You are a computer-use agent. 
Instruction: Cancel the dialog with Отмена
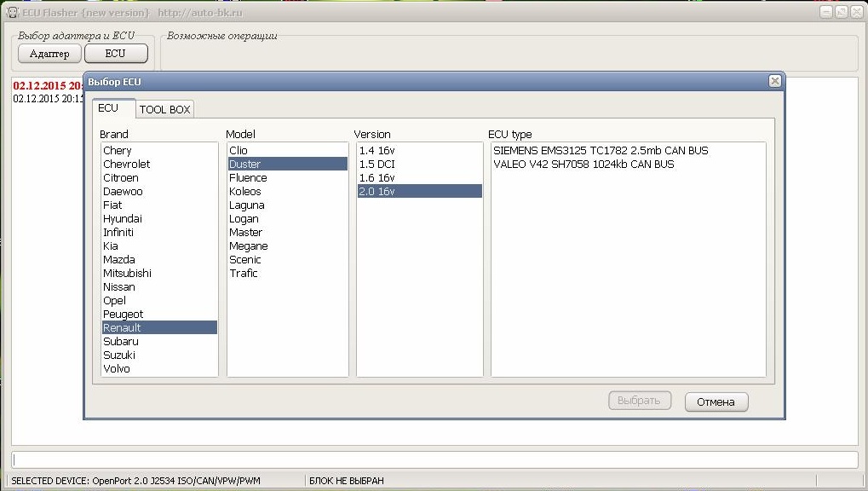[x=716, y=401]
